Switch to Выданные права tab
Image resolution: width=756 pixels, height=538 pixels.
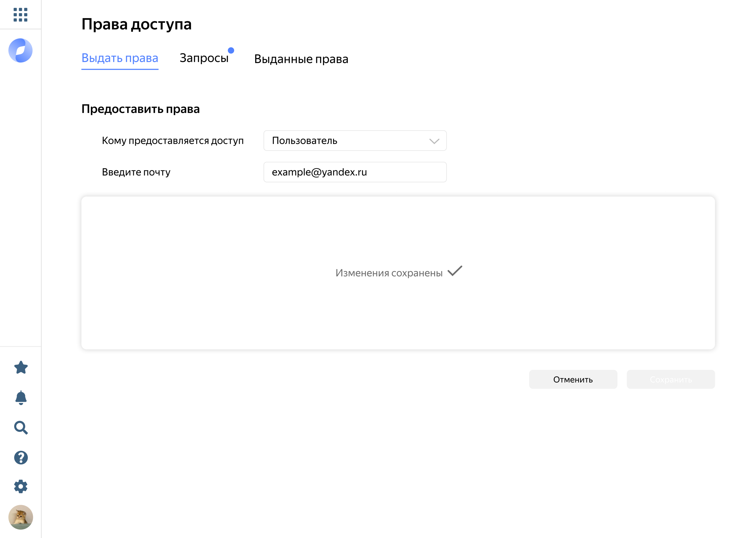click(x=301, y=59)
